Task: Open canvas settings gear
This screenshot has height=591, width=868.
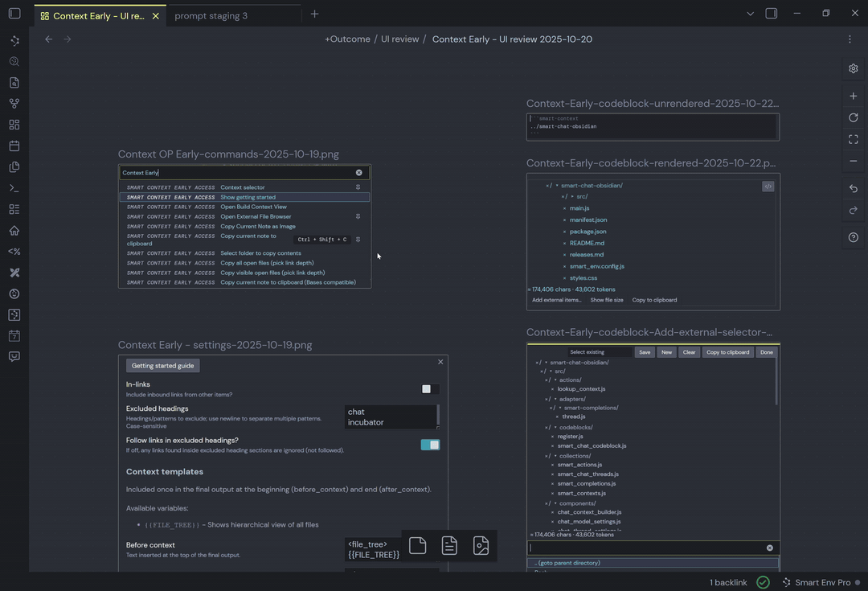Action: click(853, 68)
